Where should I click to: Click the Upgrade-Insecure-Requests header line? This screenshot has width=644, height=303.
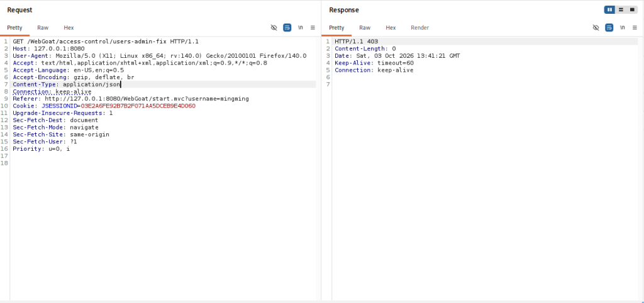coord(63,113)
